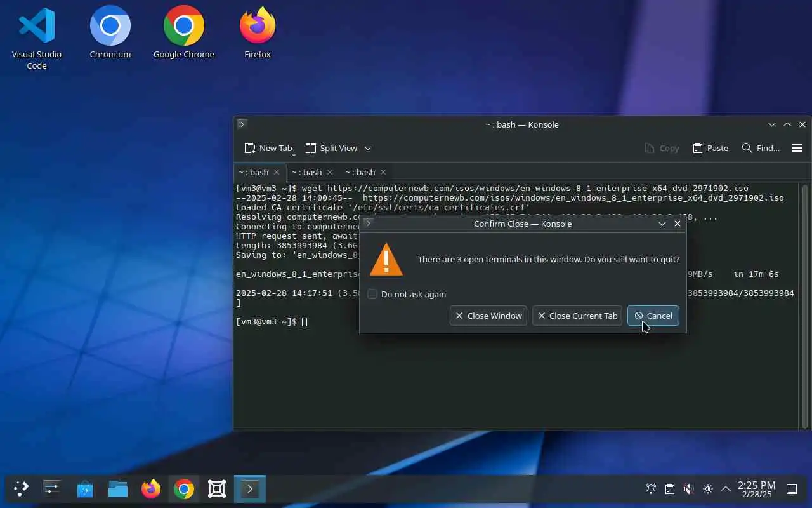
Task: Click the show desktop button
Action: tap(792, 489)
